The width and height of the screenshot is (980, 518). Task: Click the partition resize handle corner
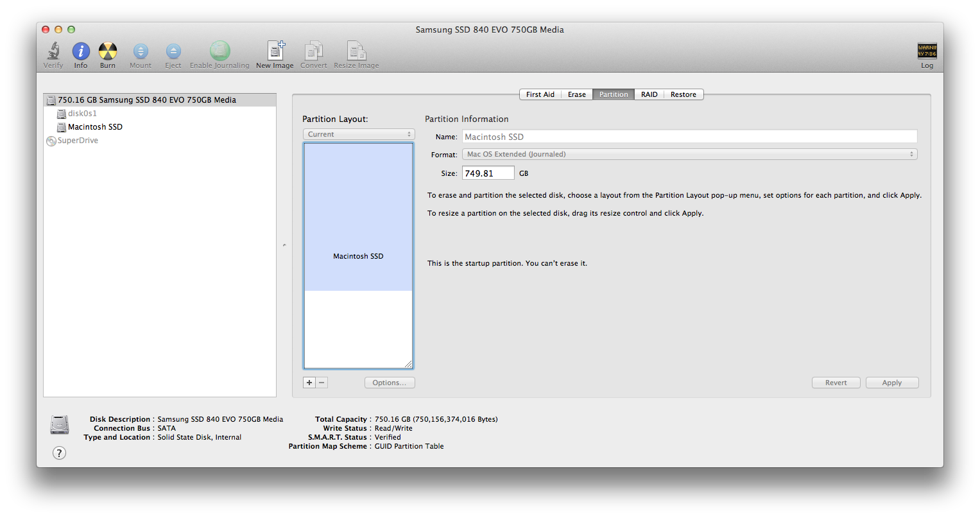click(x=408, y=364)
